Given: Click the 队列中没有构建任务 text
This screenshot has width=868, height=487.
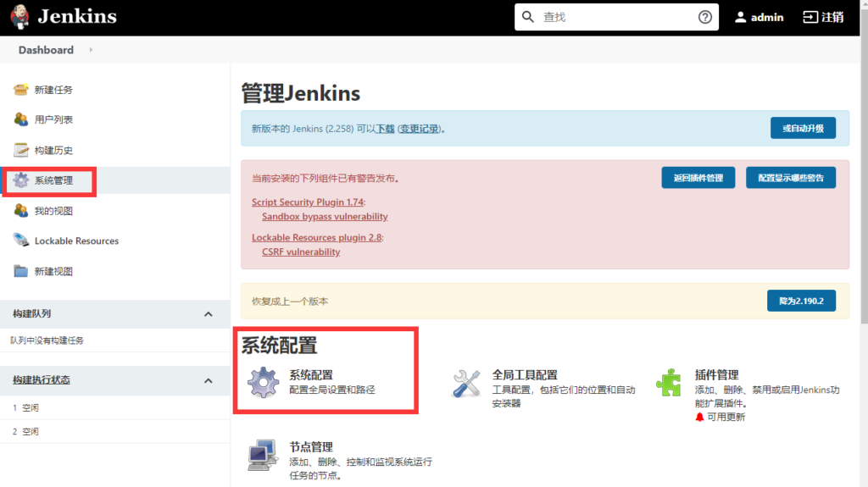Looking at the screenshot, I should coord(47,340).
